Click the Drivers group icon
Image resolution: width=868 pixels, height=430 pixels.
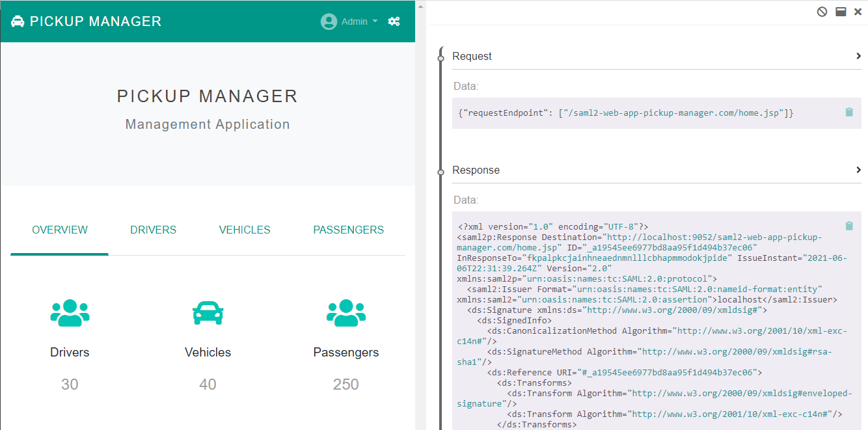coord(70,313)
